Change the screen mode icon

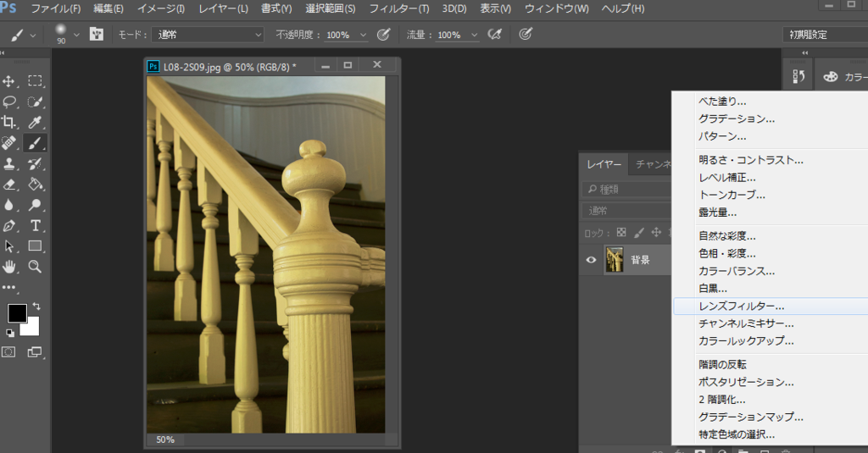(x=35, y=352)
